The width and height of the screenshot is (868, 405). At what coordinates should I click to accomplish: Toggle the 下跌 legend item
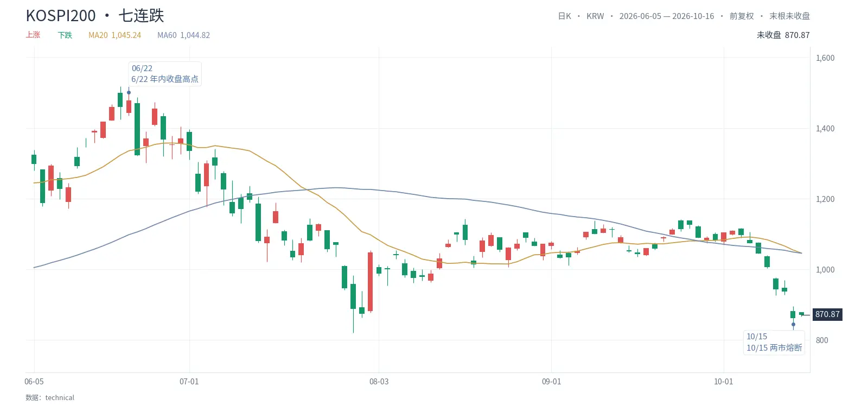pyautogui.click(x=65, y=35)
